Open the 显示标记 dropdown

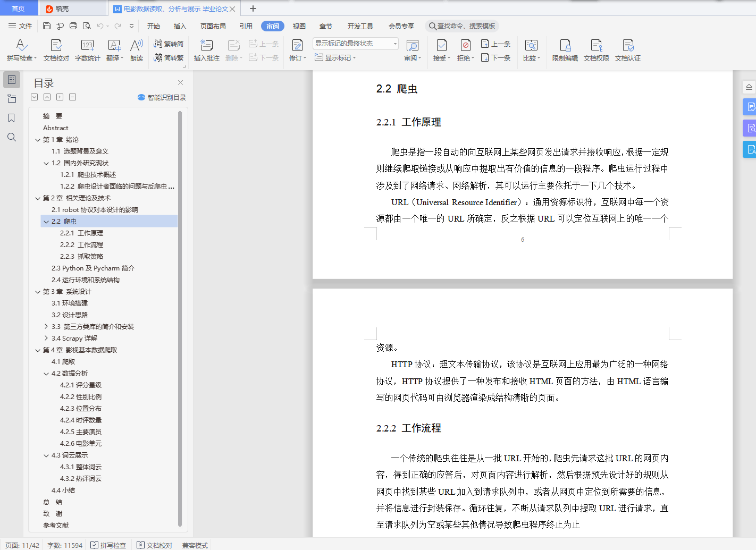click(335, 57)
